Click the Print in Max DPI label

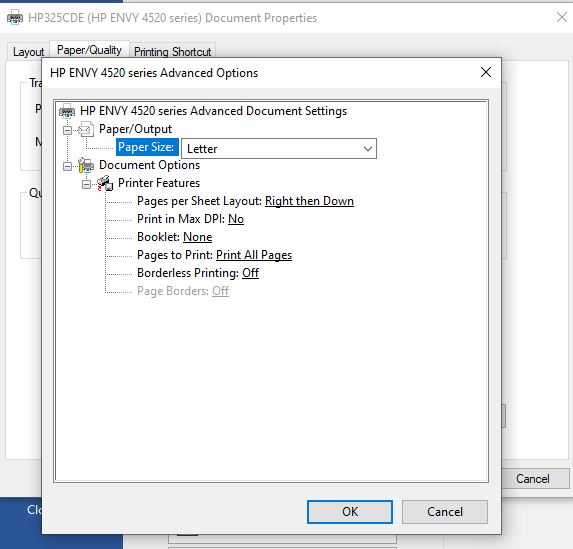click(x=181, y=219)
